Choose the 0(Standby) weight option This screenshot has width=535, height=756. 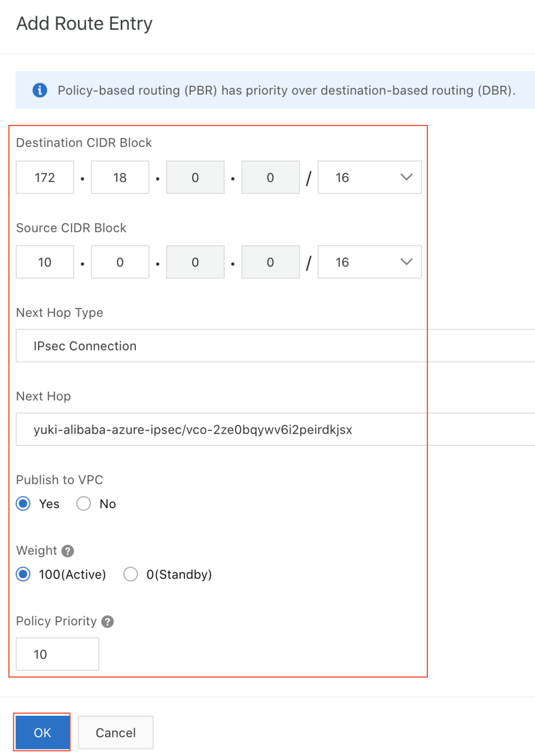[131, 574]
